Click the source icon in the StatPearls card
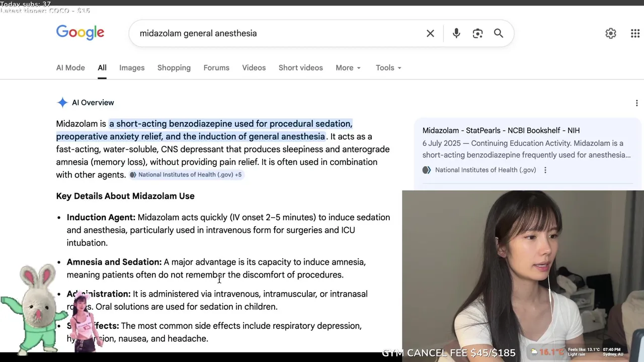This screenshot has width=644, height=362. pos(427,170)
